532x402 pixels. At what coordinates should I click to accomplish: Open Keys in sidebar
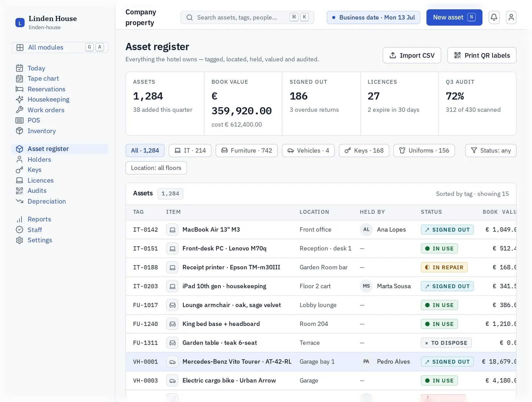tap(60, 170)
